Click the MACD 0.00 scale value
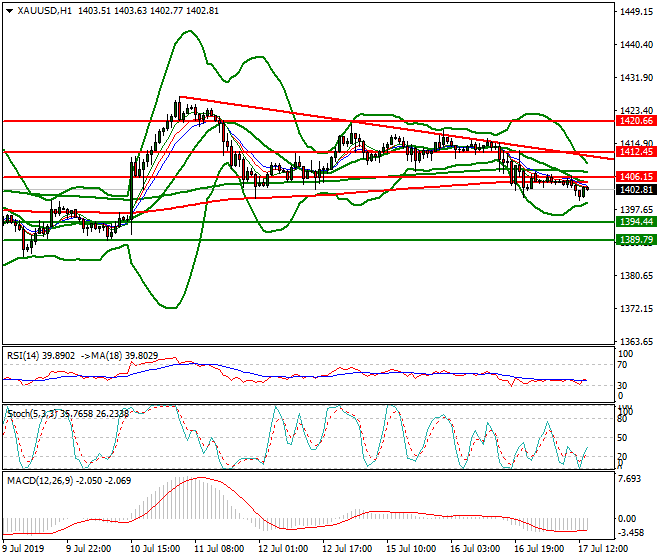Screen dimensions: 660x560 627,519
